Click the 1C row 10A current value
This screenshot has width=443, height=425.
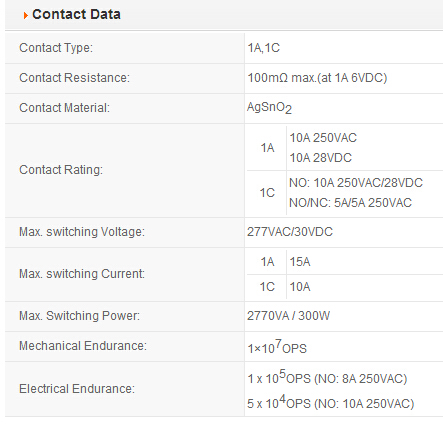(300, 287)
